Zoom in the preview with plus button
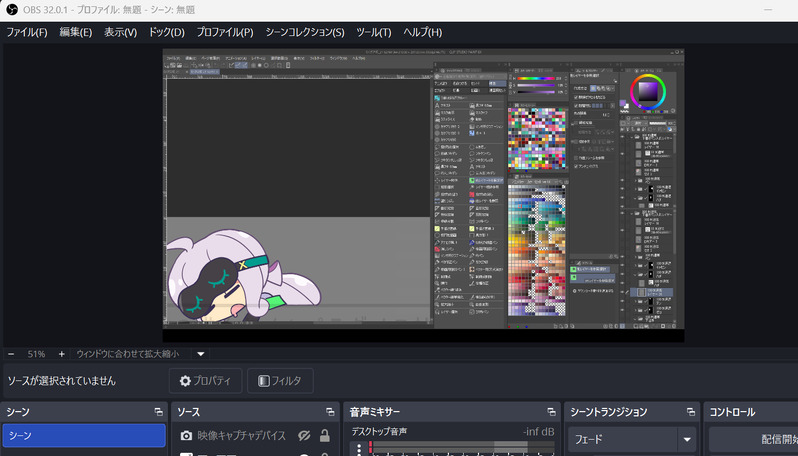 tap(61, 354)
